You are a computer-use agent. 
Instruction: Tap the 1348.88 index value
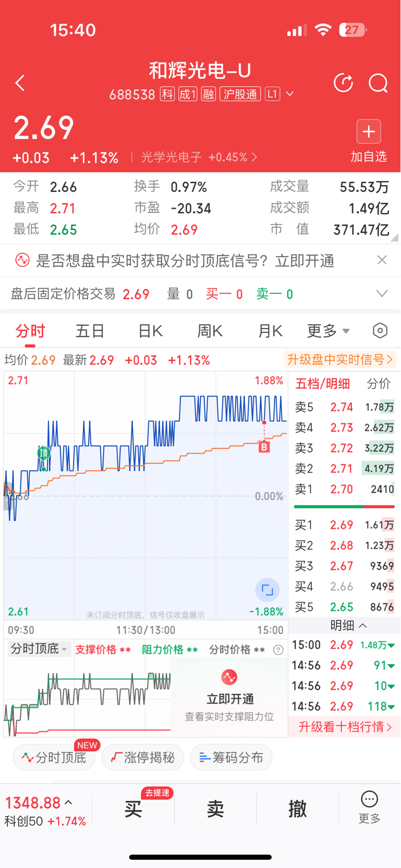(x=33, y=803)
